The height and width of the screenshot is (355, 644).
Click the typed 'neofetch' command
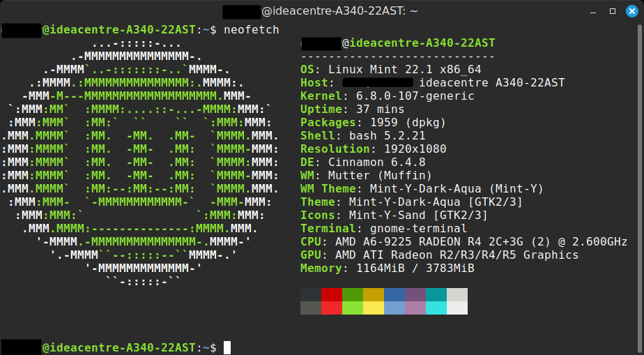click(252, 29)
